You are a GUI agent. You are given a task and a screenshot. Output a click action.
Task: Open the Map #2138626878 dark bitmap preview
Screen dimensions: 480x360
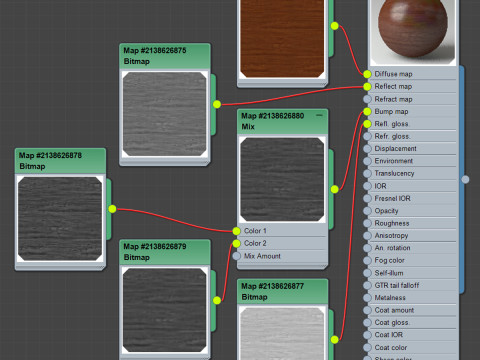pyautogui.click(x=60, y=219)
